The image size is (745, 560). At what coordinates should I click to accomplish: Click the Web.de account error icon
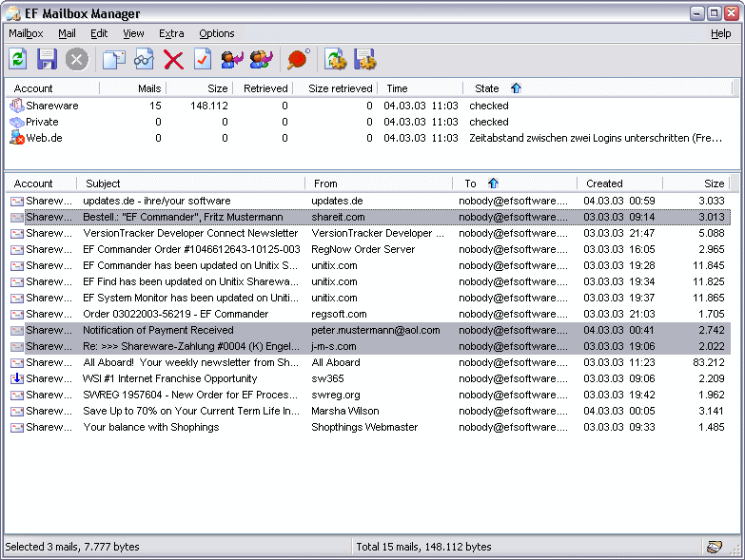coord(17,138)
